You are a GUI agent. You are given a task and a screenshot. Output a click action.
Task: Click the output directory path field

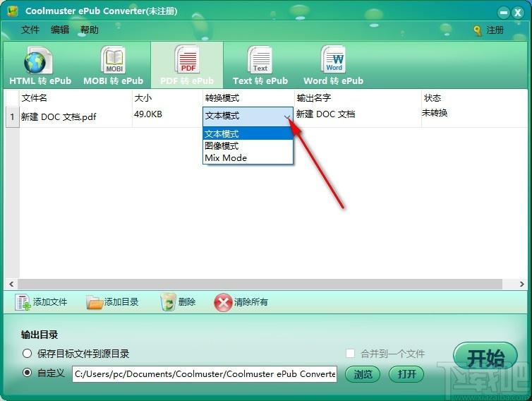click(205, 374)
